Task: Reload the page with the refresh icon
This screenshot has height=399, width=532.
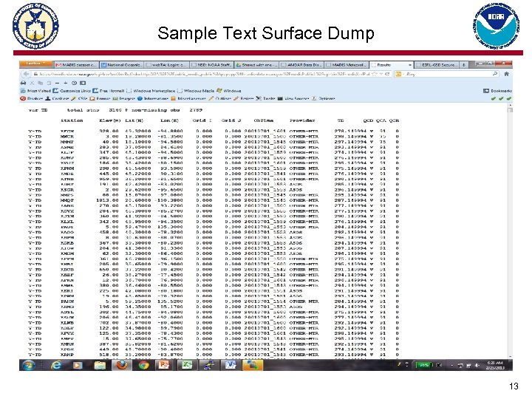Action: (x=386, y=74)
